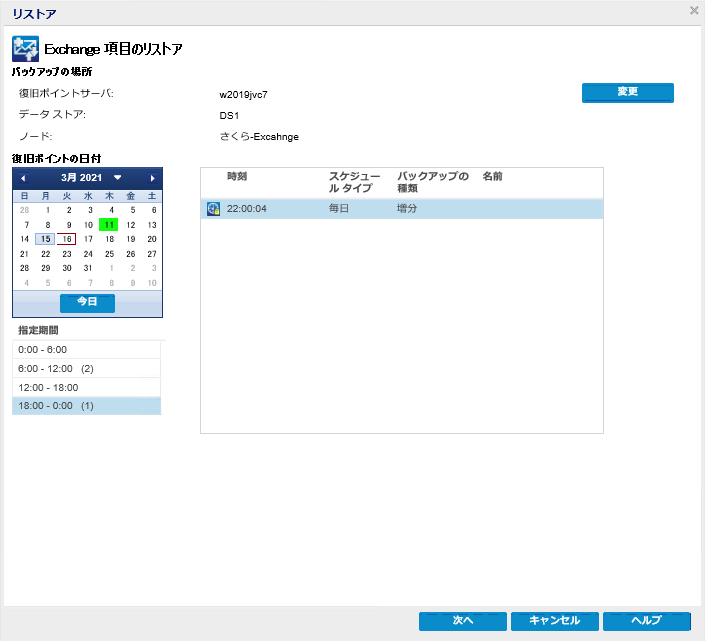Select date 22 in March calendar

pyautogui.click(x=45, y=254)
